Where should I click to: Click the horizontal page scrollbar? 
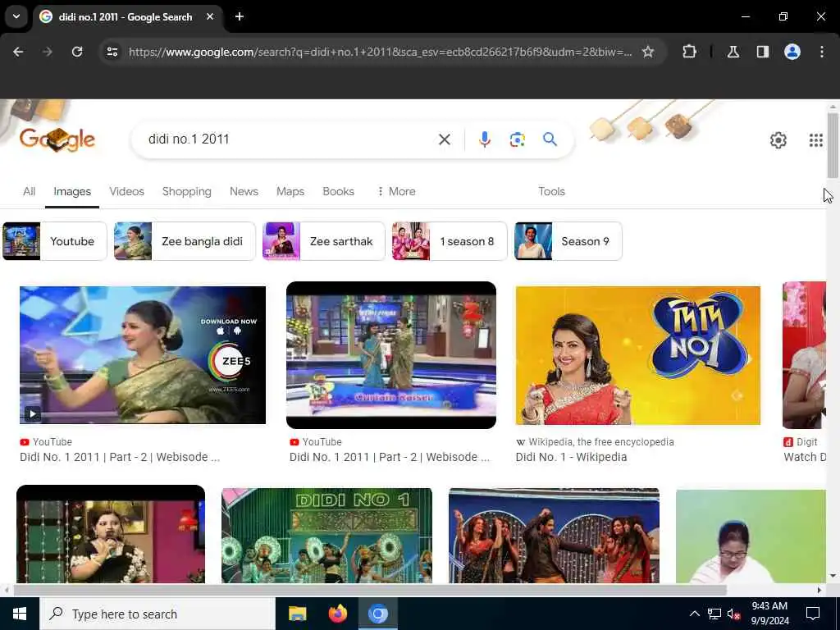(x=370, y=590)
